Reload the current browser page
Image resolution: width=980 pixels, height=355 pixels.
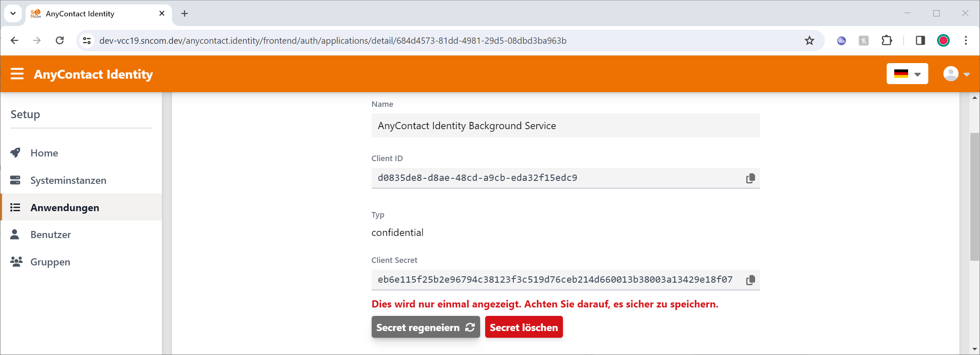coord(60,41)
